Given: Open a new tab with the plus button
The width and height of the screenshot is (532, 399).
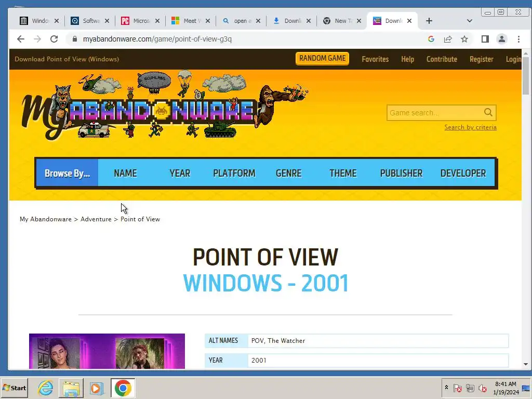Looking at the screenshot, I should coord(429,21).
